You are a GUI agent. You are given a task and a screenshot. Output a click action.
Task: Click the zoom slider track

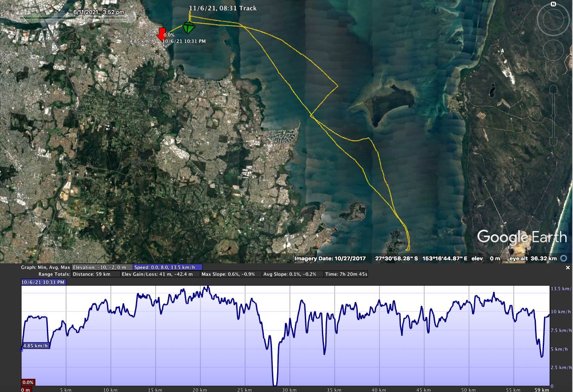(x=553, y=115)
